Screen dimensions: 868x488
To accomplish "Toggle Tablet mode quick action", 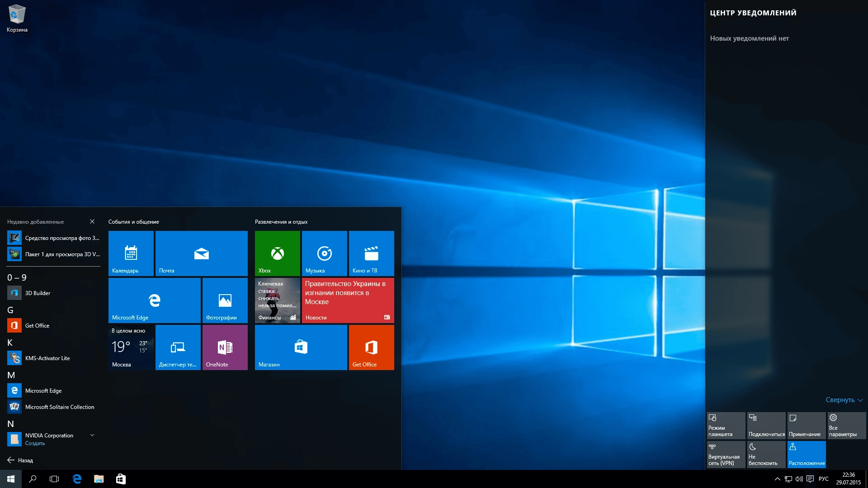I will point(726,426).
